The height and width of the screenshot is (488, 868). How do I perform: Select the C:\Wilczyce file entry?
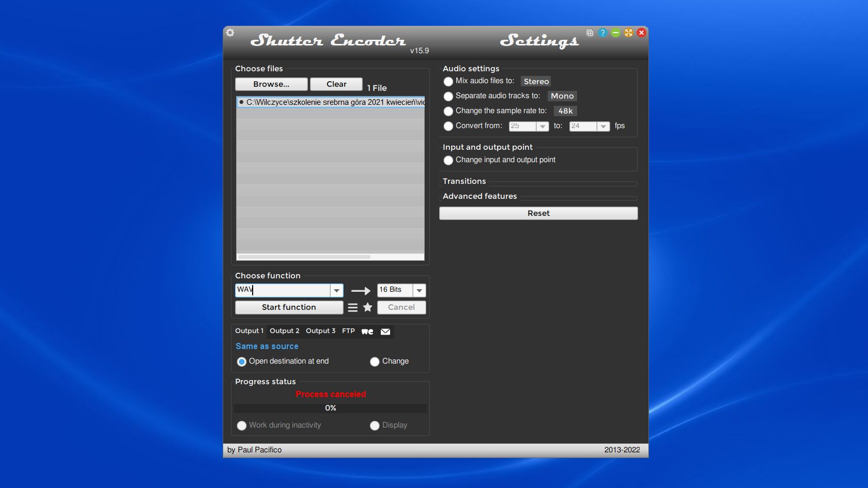tap(331, 102)
